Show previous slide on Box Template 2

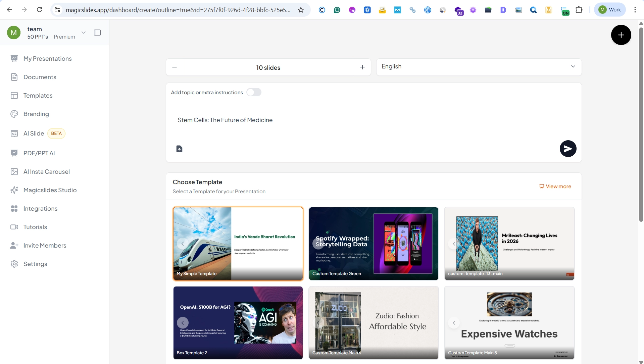pos(183,323)
